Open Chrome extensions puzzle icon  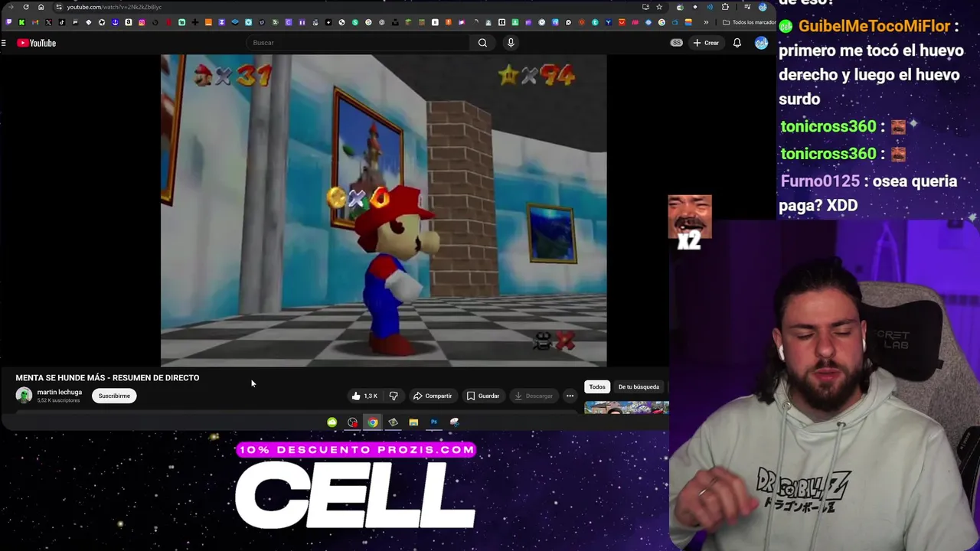click(725, 7)
